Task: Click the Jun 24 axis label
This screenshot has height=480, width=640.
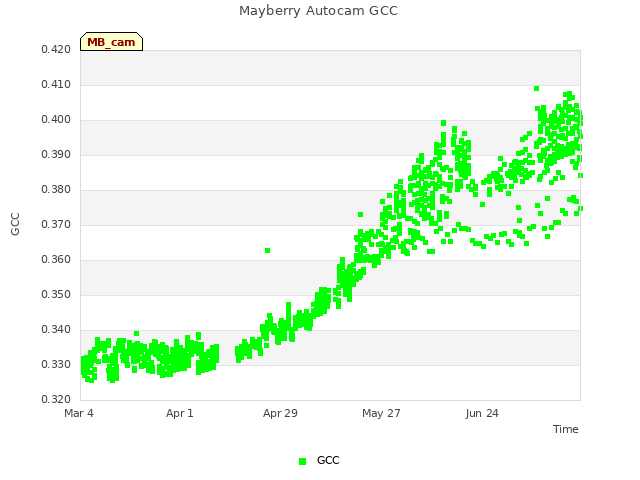Action: 482,413
